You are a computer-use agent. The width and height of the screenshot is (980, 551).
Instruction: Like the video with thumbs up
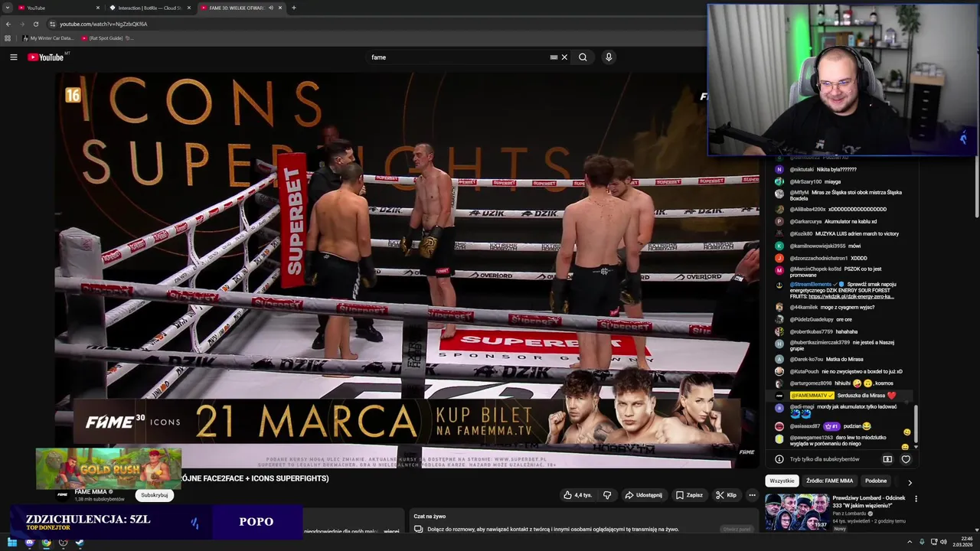pyautogui.click(x=577, y=495)
